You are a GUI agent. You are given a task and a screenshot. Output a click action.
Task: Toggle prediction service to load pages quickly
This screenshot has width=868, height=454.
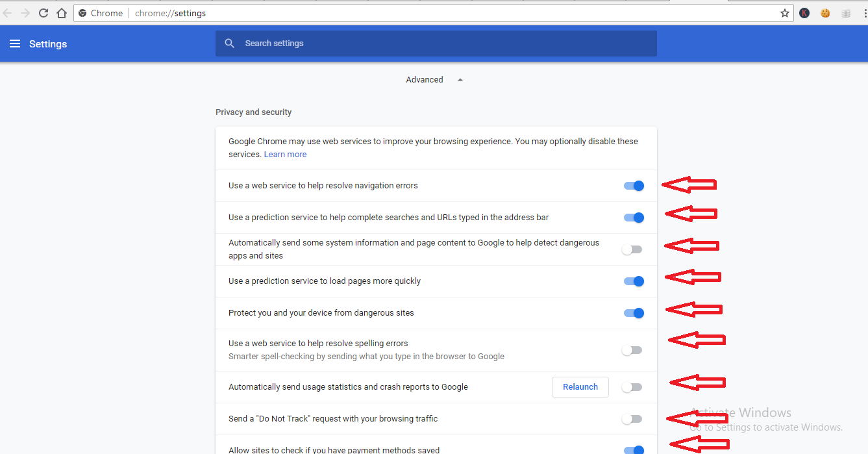point(634,281)
